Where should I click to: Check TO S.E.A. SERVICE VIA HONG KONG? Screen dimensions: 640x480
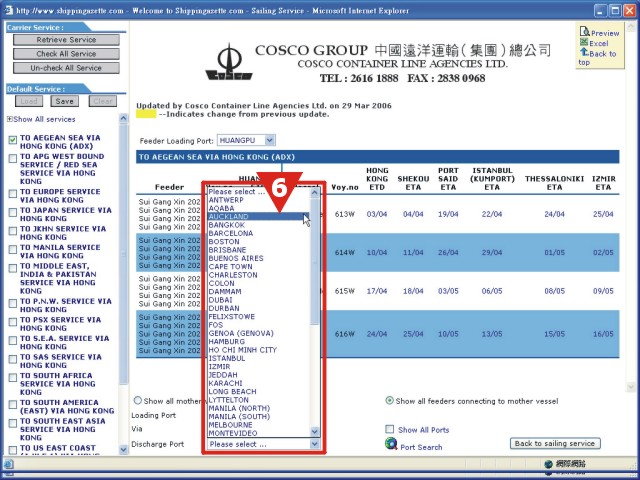tap(13, 340)
